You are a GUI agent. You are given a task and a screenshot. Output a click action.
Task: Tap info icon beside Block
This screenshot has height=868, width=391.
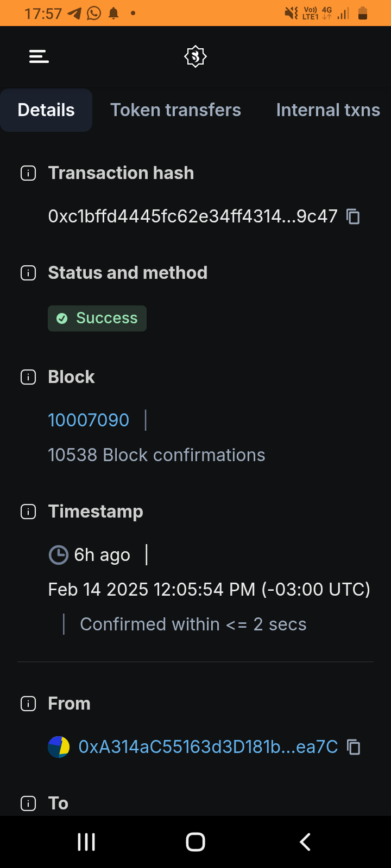point(28,377)
